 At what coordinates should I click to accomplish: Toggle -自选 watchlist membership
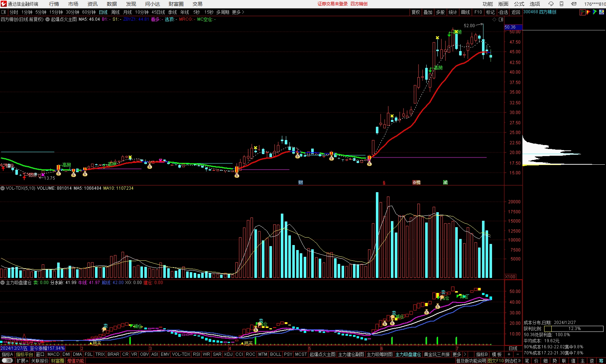click(503, 12)
